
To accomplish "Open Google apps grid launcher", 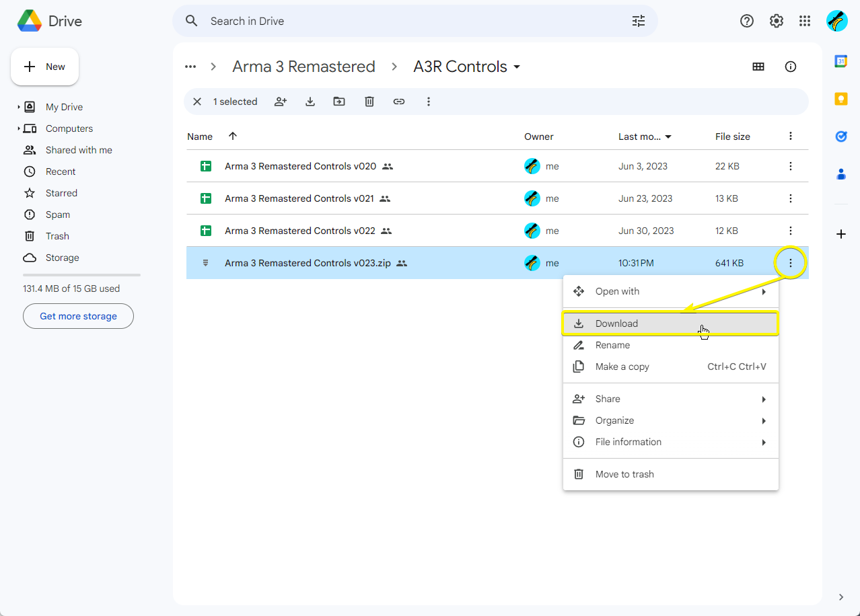I will click(805, 21).
